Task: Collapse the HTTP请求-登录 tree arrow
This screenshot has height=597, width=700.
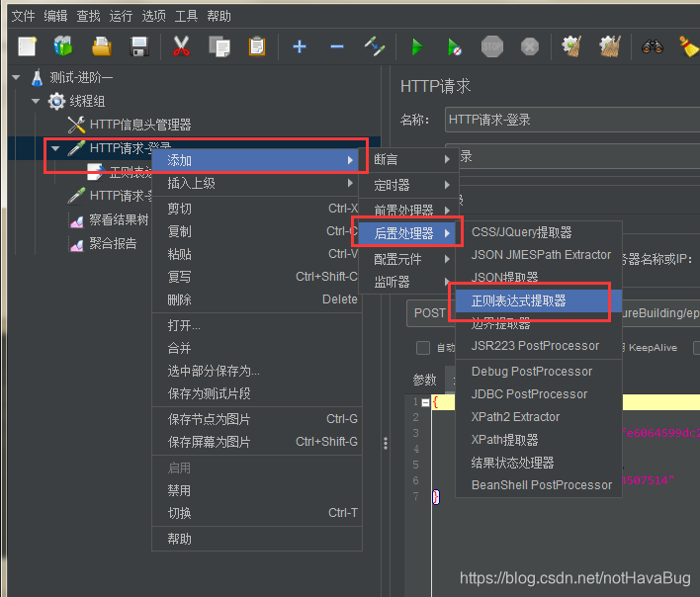Action: (55, 148)
